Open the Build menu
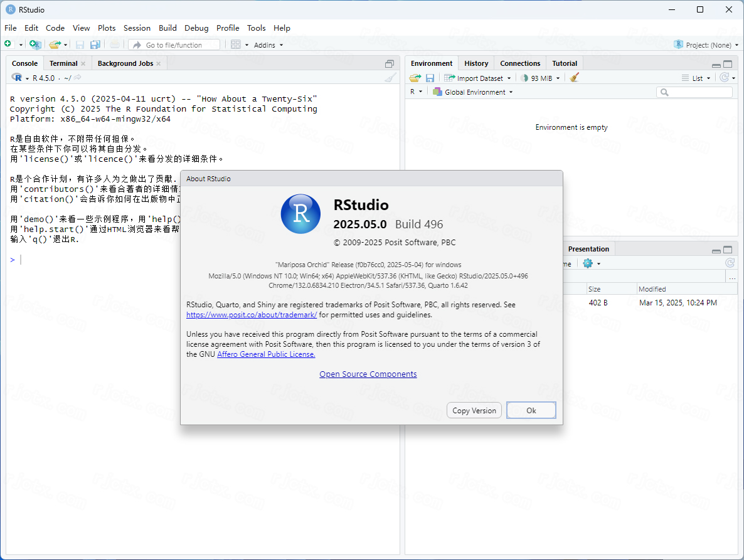Image resolution: width=744 pixels, height=560 pixels. point(167,28)
